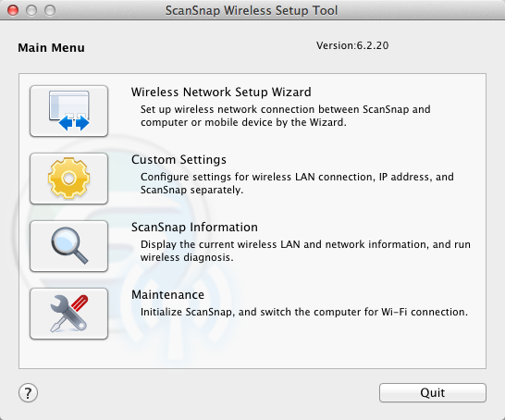
Task: Open Maintenance via the wrench and screwdriver icon
Action: point(69,314)
